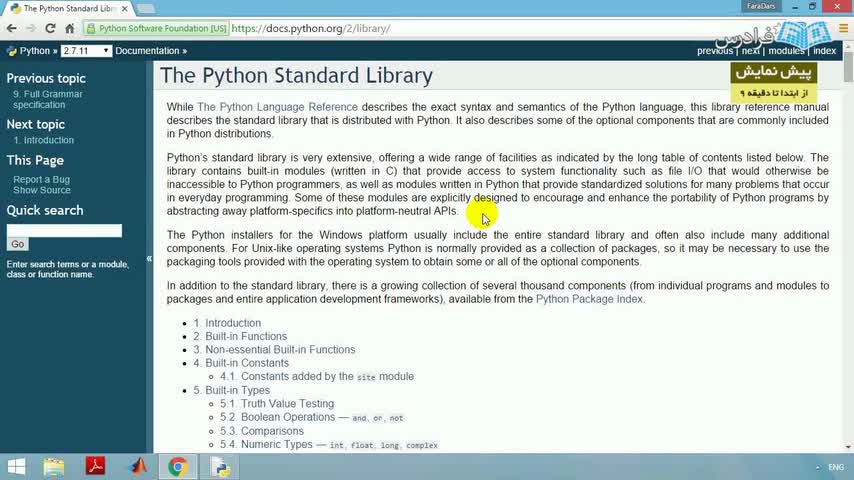Viewport: 854px width, 480px height.
Task: Click The Python Standard Library page heading
Action: point(296,75)
